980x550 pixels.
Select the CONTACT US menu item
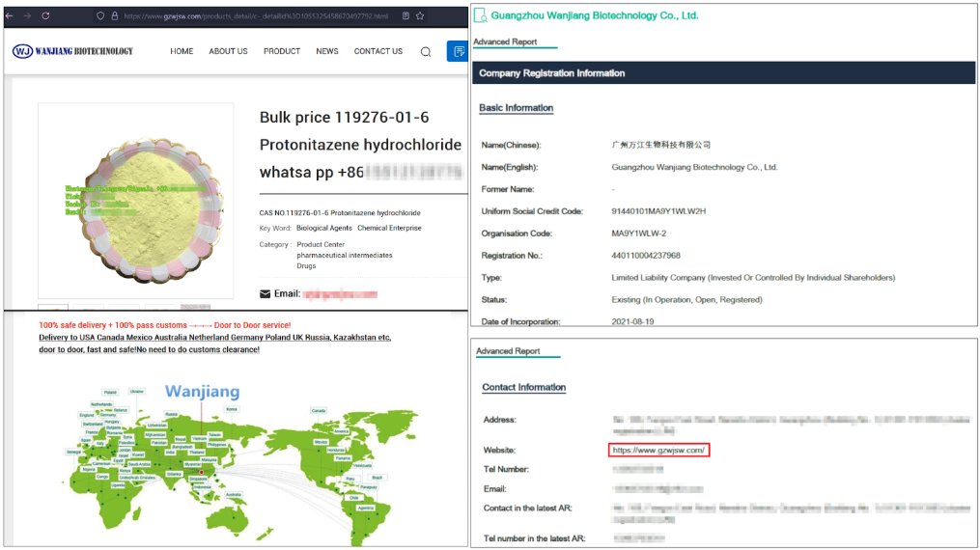click(378, 51)
